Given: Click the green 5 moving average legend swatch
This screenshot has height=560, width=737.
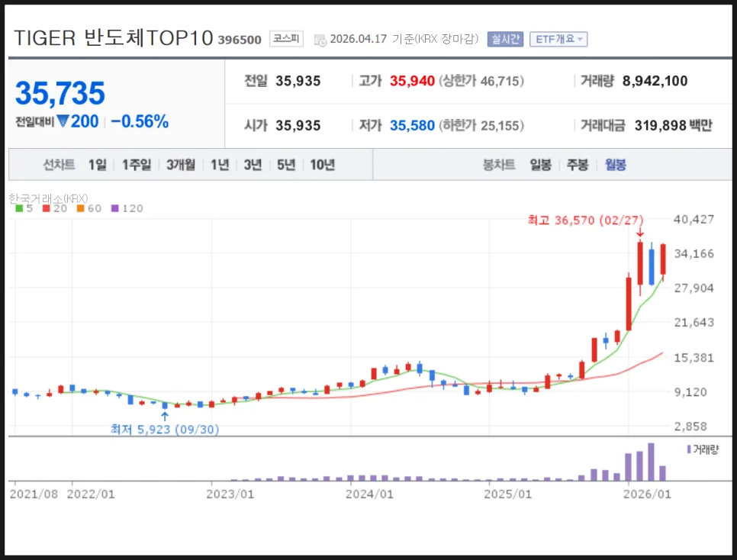Looking at the screenshot, I should click(x=19, y=208).
